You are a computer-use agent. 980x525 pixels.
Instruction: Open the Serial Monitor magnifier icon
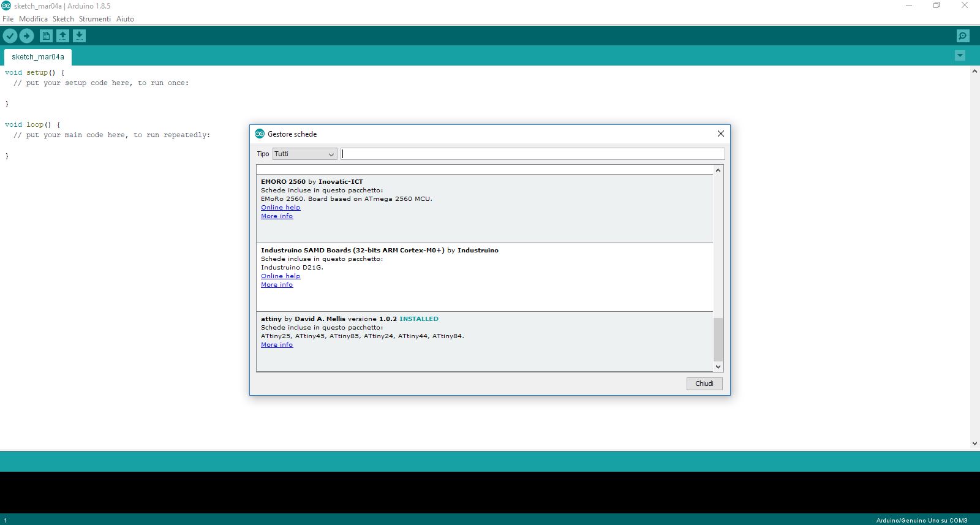963,36
